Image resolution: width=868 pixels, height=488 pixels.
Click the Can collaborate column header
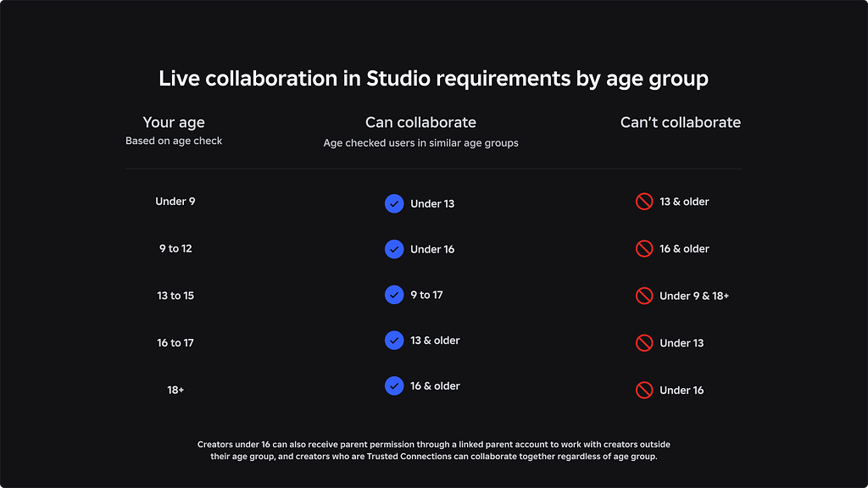click(x=420, y=123)
